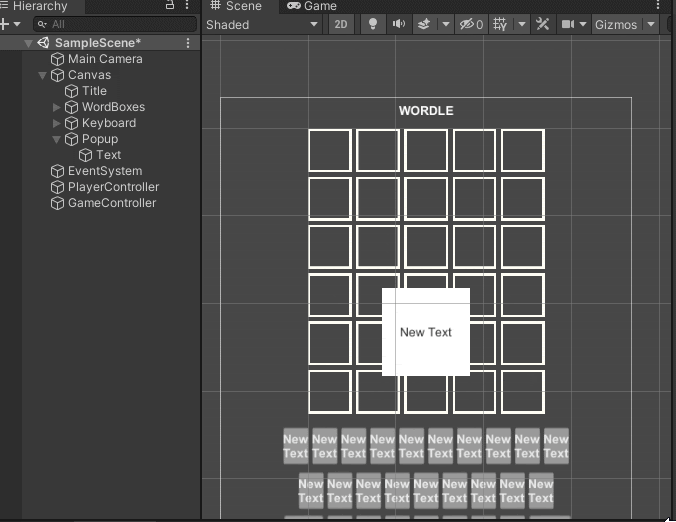The width and height of the screenshot is (676, 522).
Task: Toggle scene effects (skybox/fog) icon
Action: click(424, 24)
